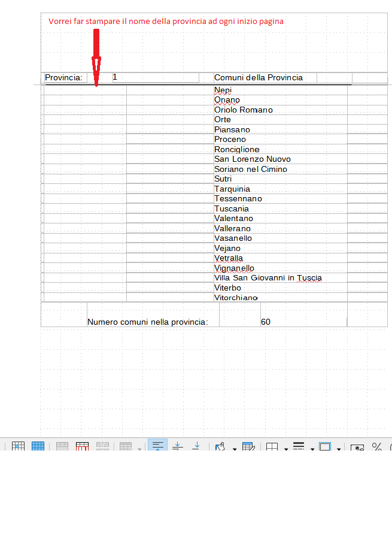Expand the cell background color dropdown arrow

235,448
